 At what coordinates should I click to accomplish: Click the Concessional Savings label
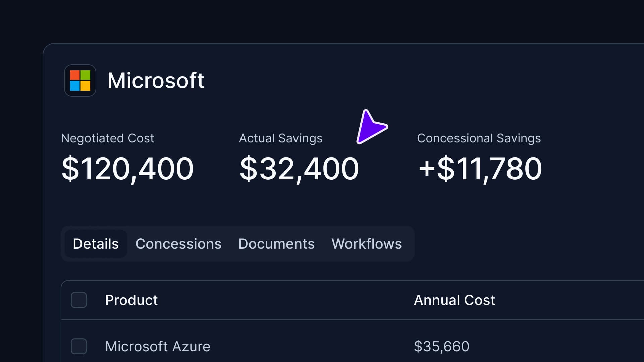[479, 138]
